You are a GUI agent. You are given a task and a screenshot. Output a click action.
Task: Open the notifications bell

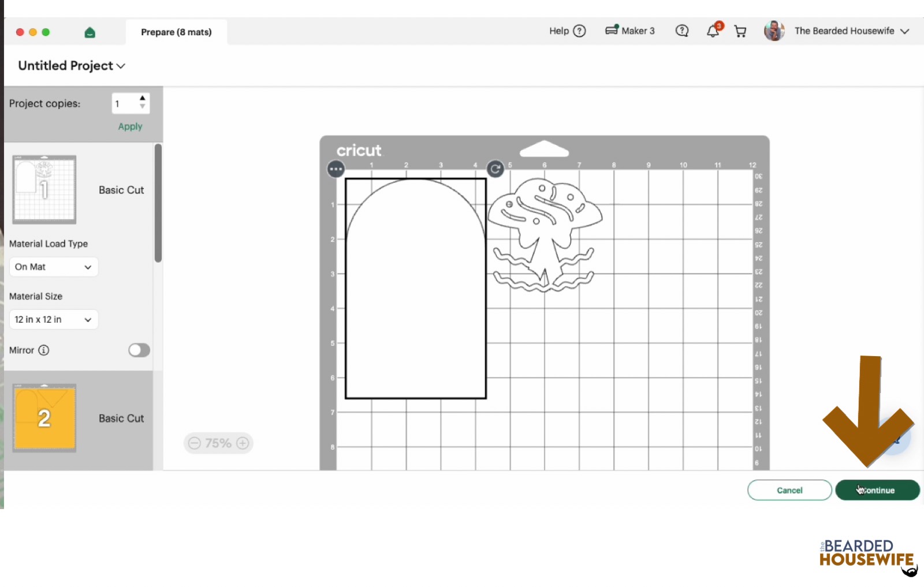point(713,31)
